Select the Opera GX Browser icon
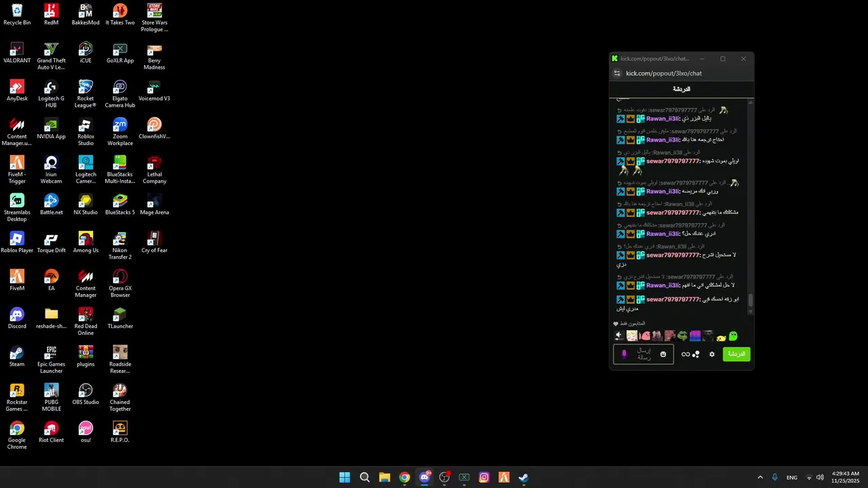The width and height of the screenshot is (868, 488). pos(120,284)
